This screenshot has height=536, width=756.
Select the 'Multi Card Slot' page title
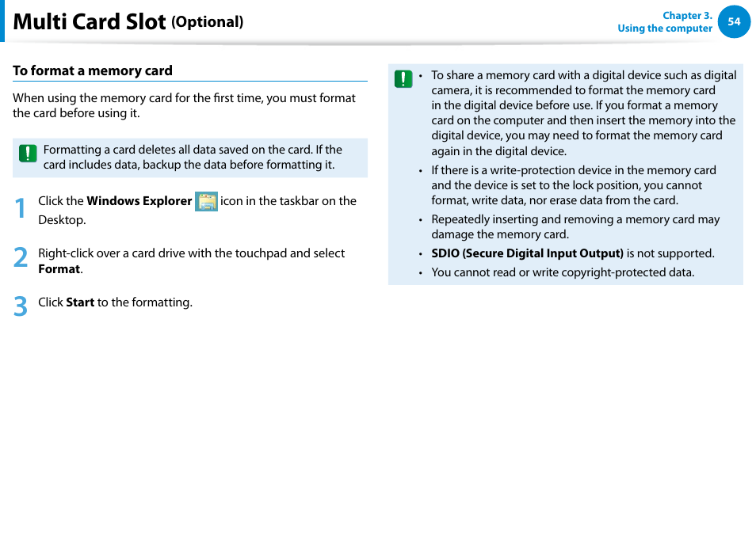pos(90,21)
